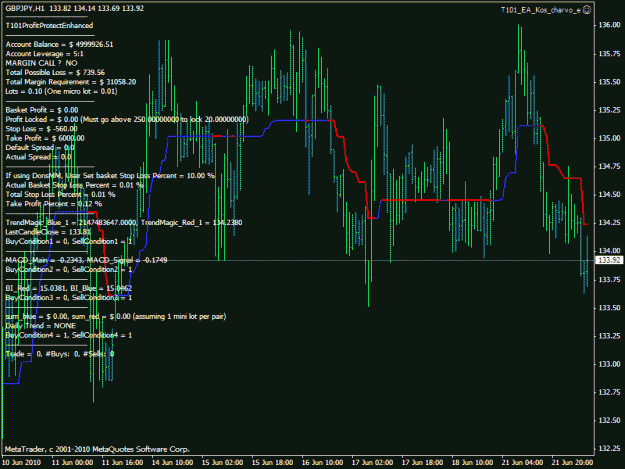625x469 pixels.
Task: Click the LastCandleClose = 133.81 line
Action: pos(48,232)
